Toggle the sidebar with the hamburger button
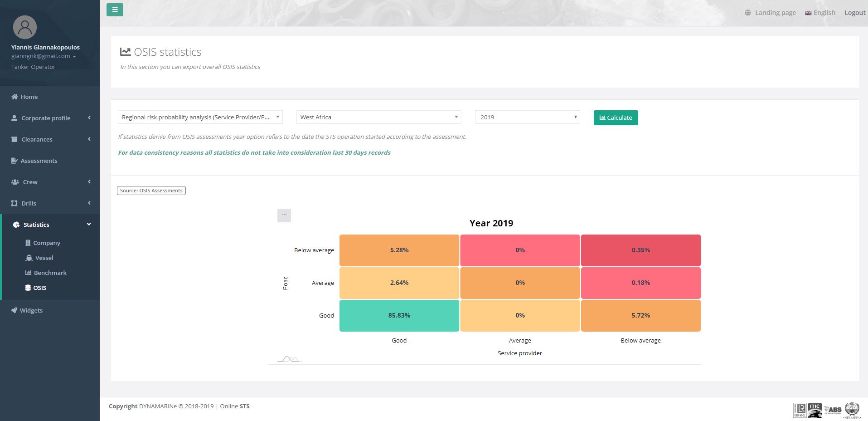Image resolution: width=868 pixels, height=421 pixels. point(114,10)
